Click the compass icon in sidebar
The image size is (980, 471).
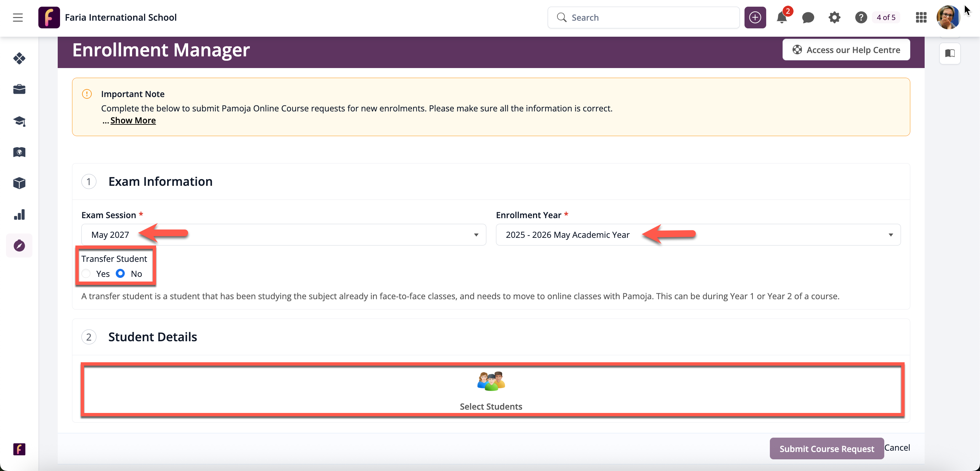pos(19,246)
